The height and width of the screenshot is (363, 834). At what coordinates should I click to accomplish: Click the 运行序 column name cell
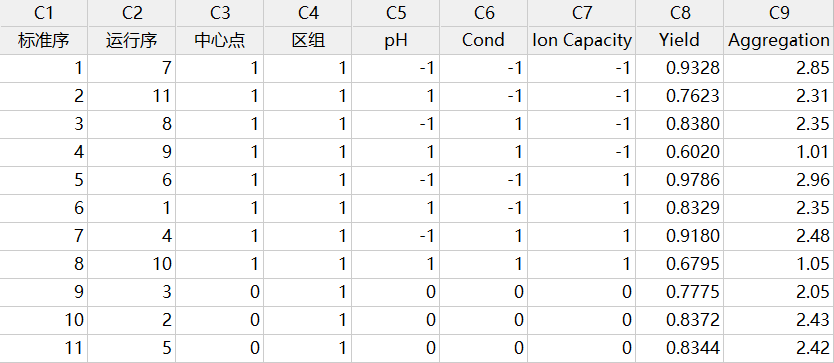[x=131, y=40]
